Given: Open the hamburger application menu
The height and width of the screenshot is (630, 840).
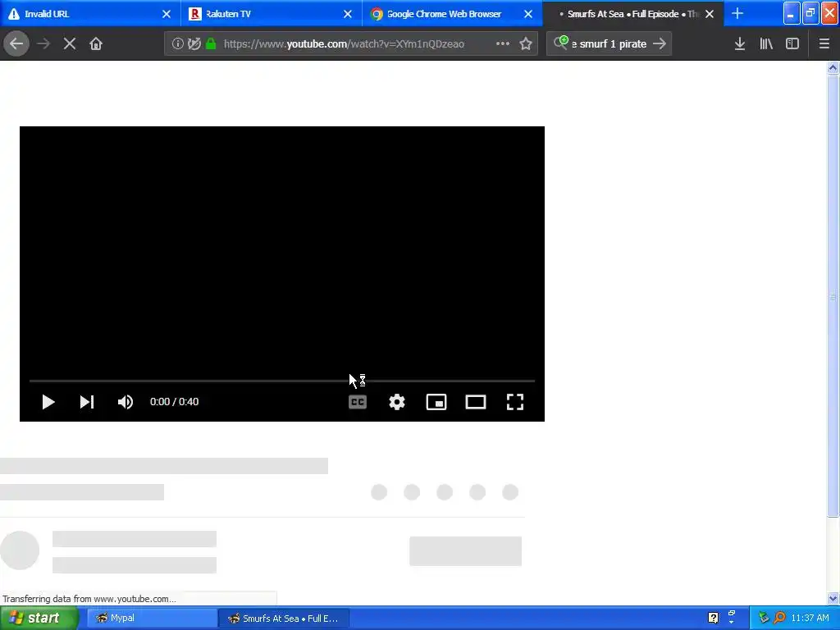Looking at the screenshot, I should coord(824,44).
